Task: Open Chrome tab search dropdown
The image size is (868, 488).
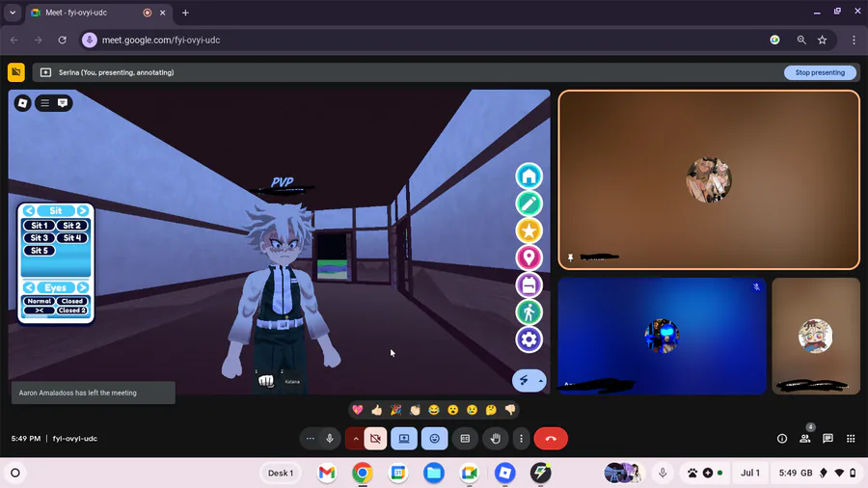Action: [x=13, y=13]
